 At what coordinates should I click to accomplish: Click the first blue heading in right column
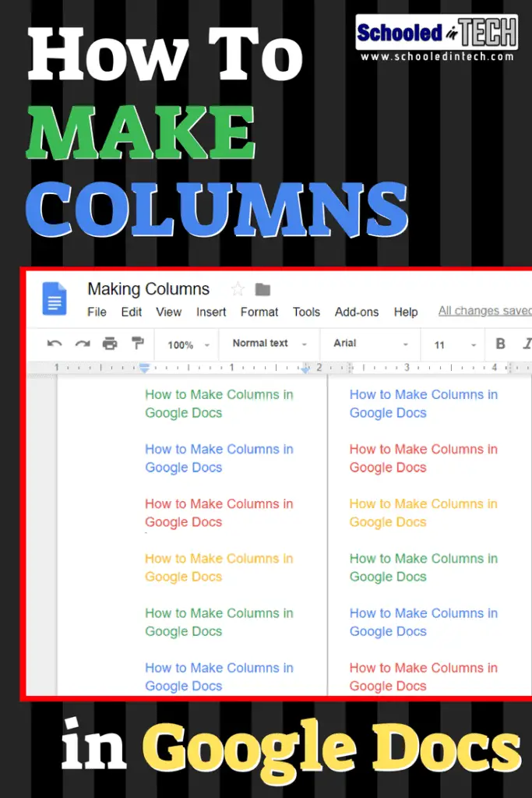[x=424, y=404]
